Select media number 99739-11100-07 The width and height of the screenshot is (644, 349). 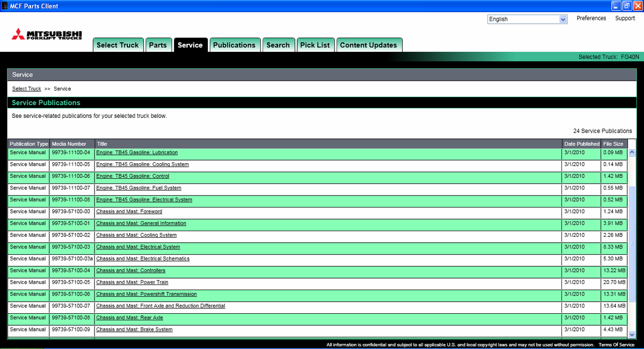click(72, 188)
